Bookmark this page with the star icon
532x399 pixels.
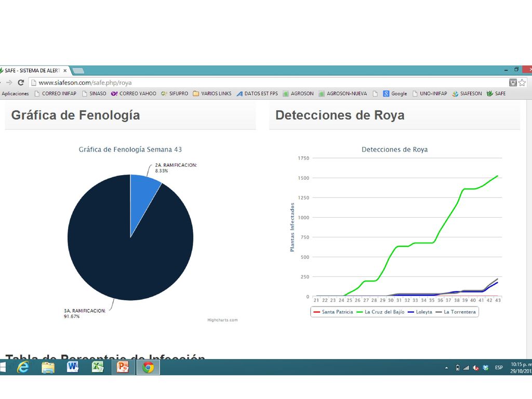click(522, 83)
